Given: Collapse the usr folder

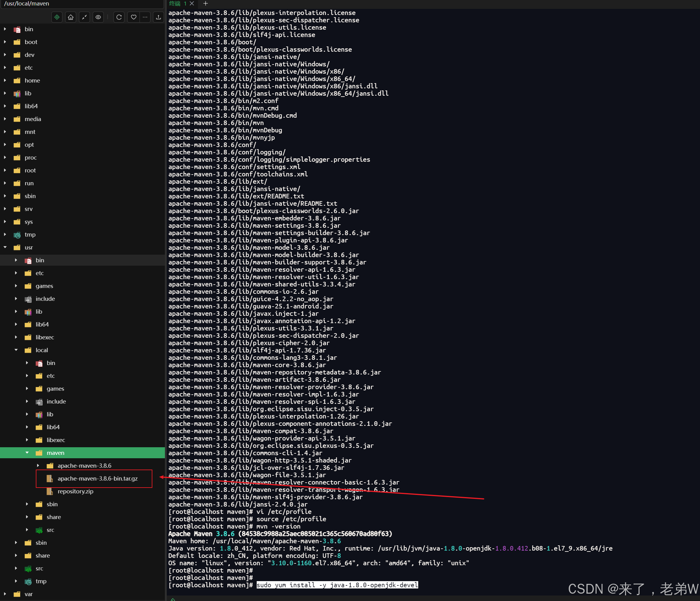Looking at the screenshot, I should 5,248.
